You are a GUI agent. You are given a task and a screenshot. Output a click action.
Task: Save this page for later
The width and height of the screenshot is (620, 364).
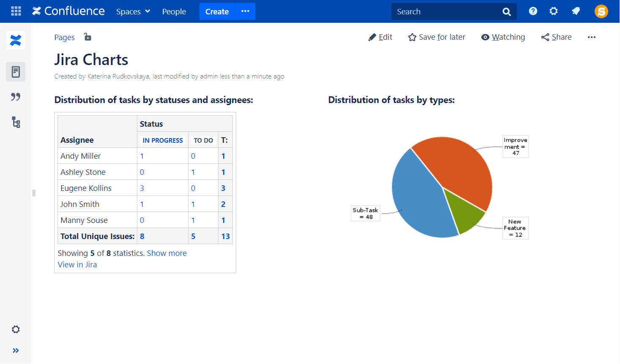[x=437, y=37]
